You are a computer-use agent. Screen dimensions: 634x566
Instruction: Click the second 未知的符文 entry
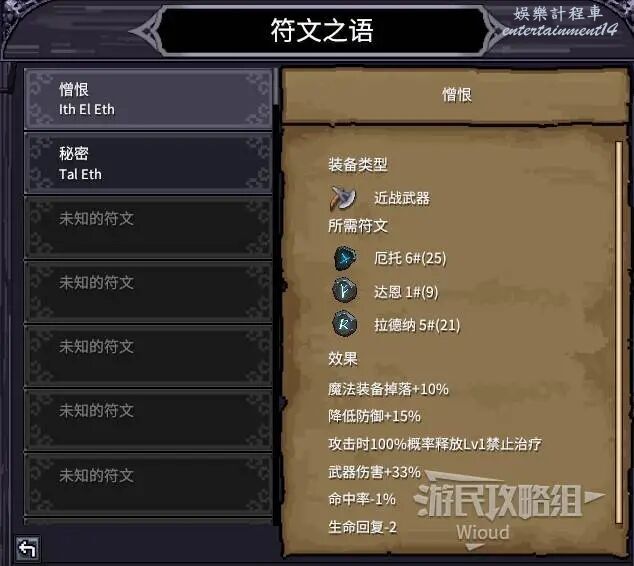[x=148, y=292]
